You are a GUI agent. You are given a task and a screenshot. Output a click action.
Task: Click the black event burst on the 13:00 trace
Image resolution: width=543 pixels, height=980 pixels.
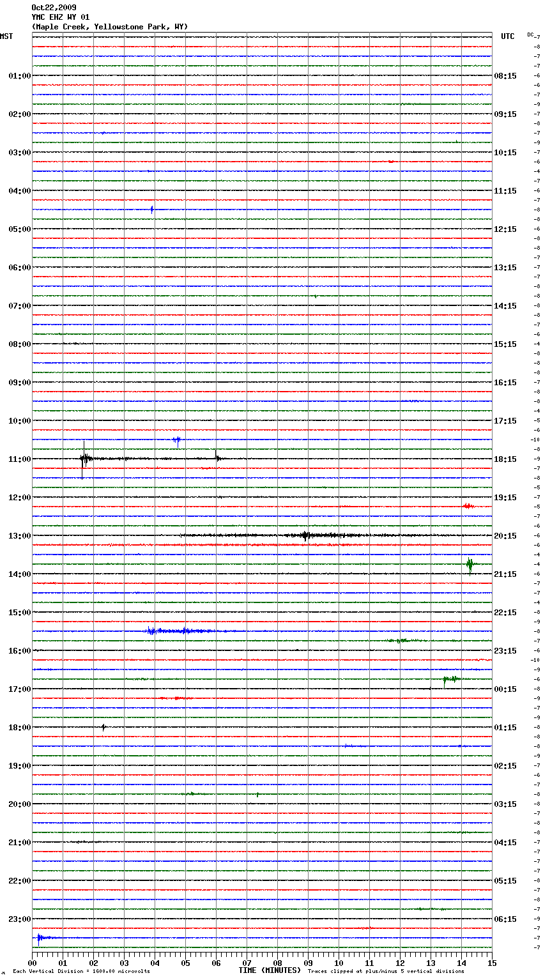306,535
